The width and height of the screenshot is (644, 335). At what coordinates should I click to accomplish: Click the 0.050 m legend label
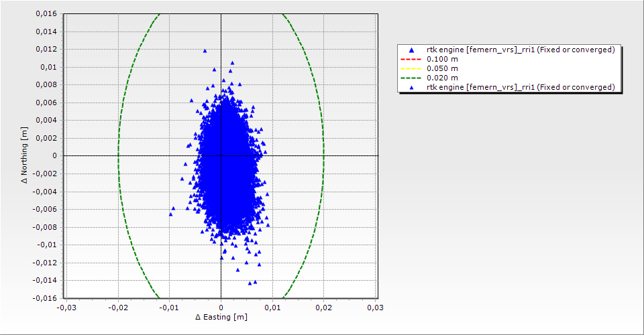(x=443, y=69)
